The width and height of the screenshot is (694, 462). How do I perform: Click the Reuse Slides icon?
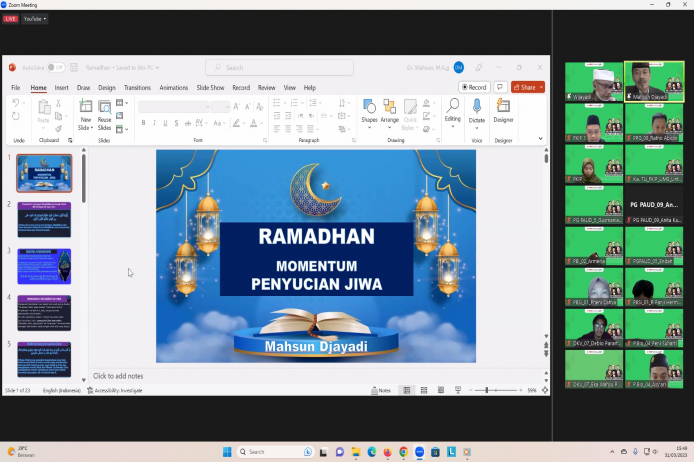point(104,108)
